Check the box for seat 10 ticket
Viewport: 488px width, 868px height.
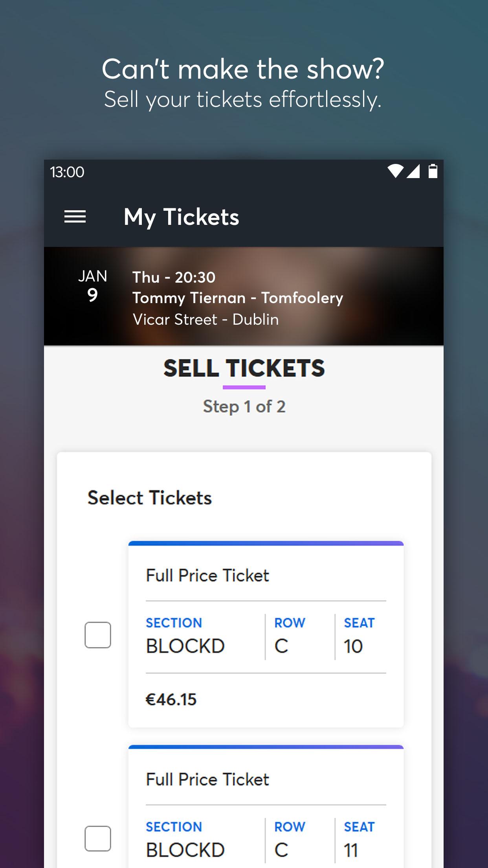[x=98, y=635]
